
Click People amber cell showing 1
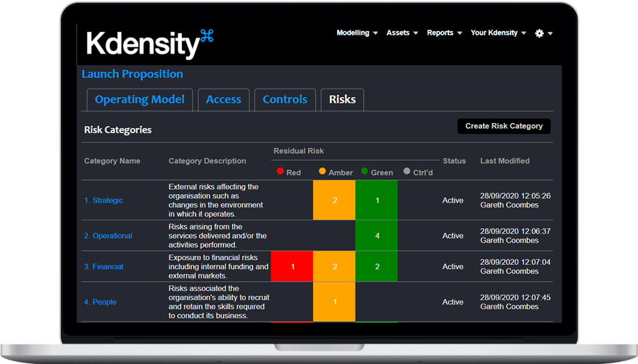(334, 302)
